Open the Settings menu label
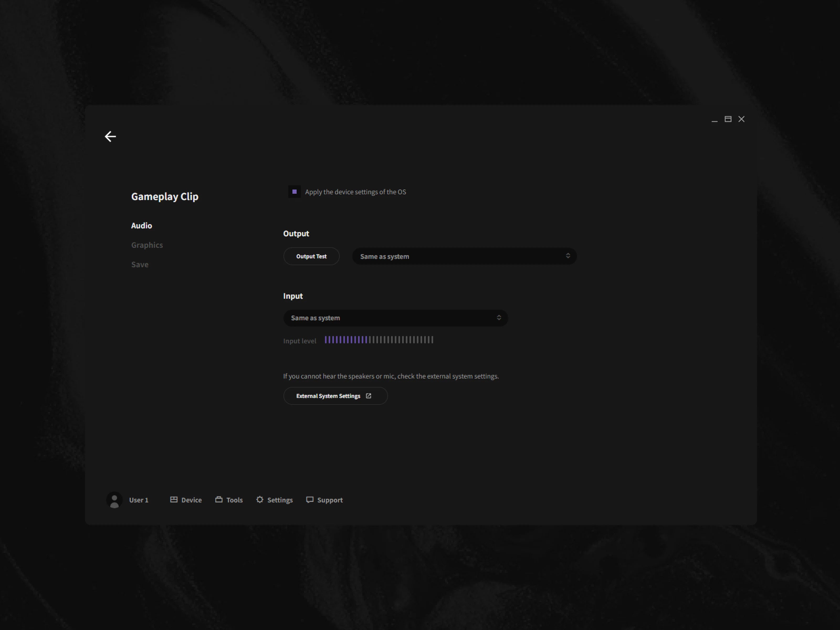Viewport: 840px width, 630px height. click(280, 500)
